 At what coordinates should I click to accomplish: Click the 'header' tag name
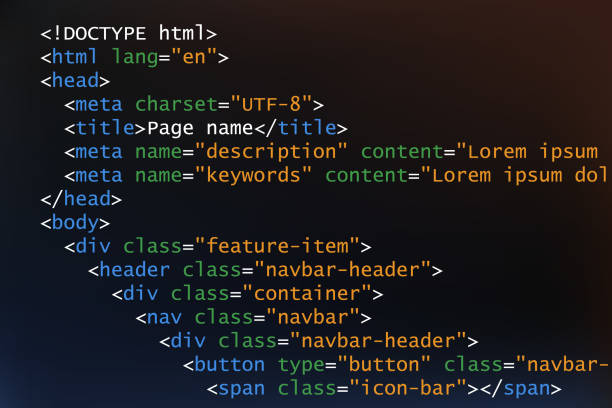(135, 270)
